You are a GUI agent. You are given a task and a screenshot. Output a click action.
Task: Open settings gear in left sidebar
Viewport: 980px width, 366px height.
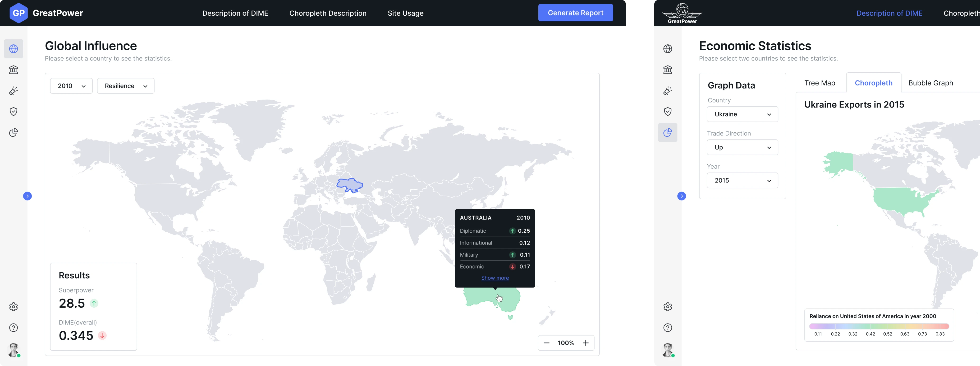click(13, 307)
